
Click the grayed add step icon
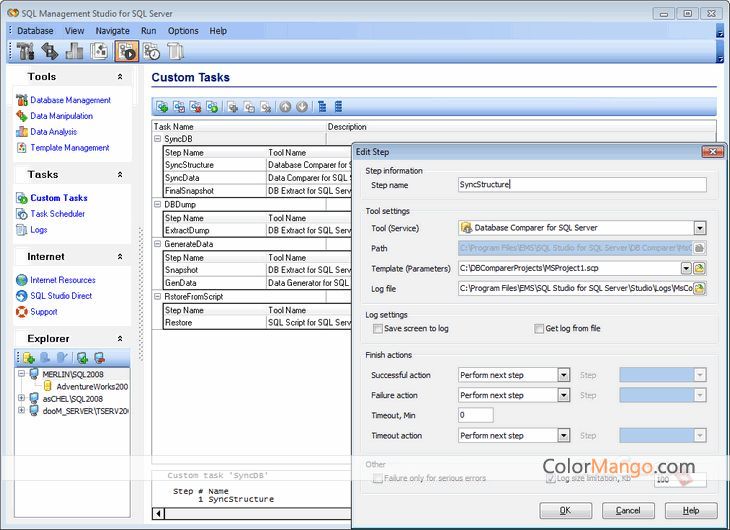coord(233,107)
